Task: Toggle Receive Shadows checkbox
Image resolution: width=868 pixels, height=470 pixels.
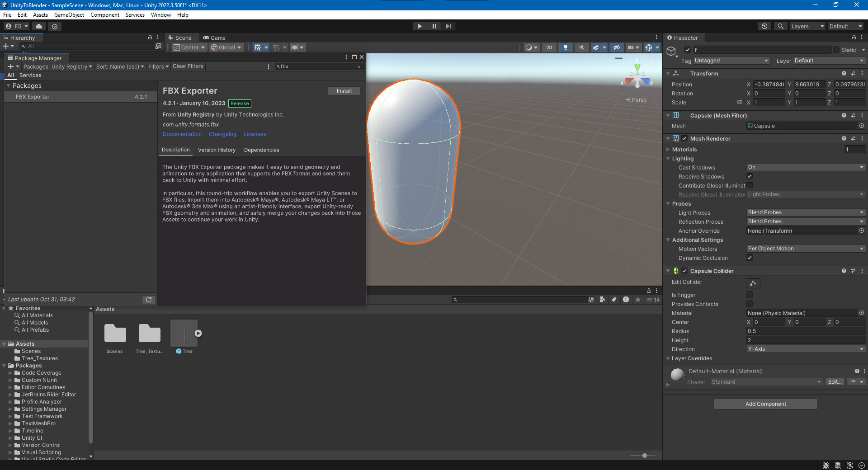Action: click(x=750, y=176)
